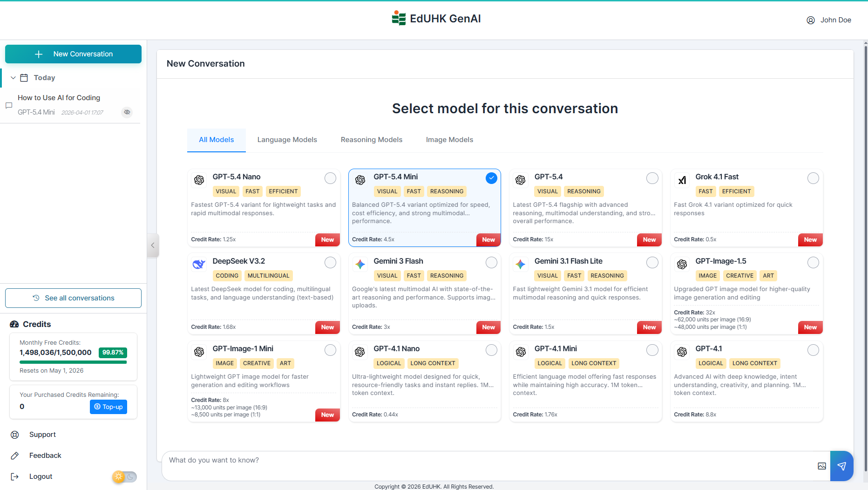Hide the How to Use AI for Coding conversation
The width and height of the screenshot is (868, 490).
coord(127,112)
